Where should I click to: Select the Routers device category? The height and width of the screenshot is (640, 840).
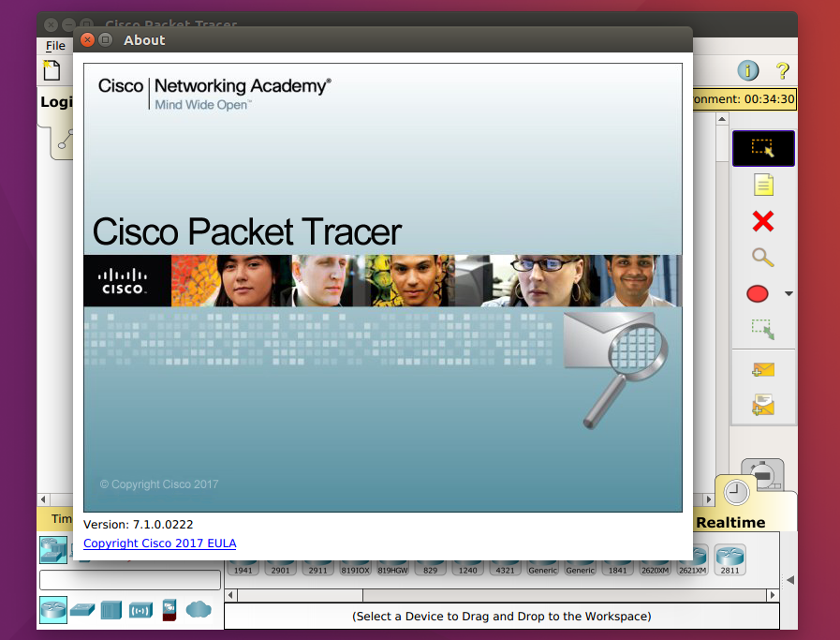point(53,610)
